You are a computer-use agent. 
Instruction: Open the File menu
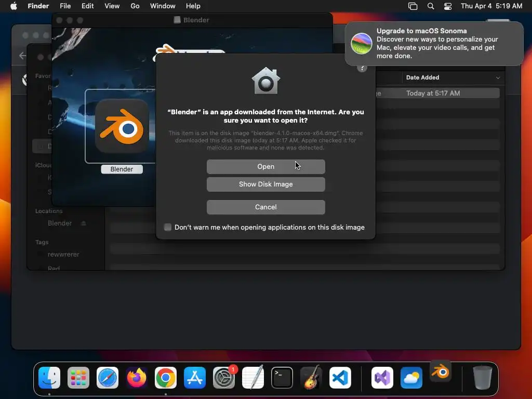(65, 6)
